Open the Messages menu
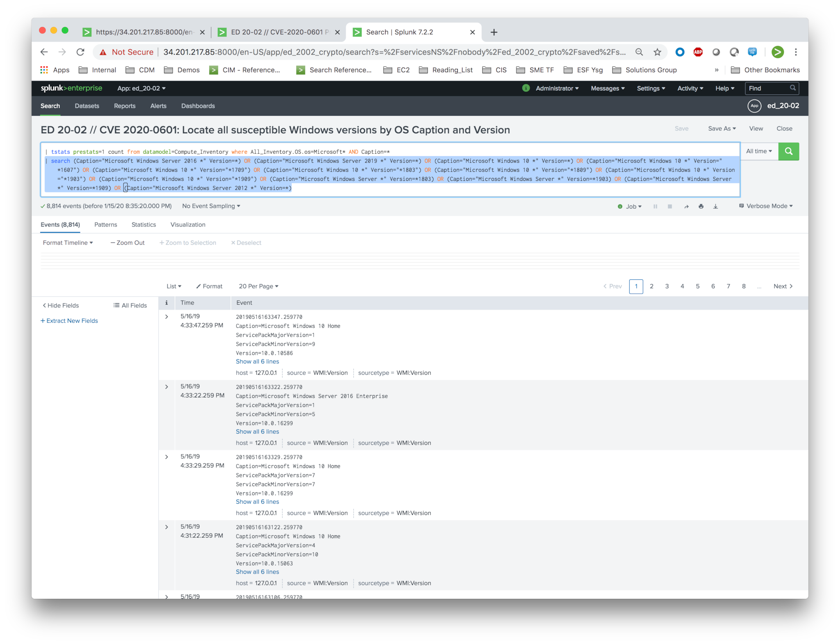This screenshot has width=840, height=644. (607, 88)
